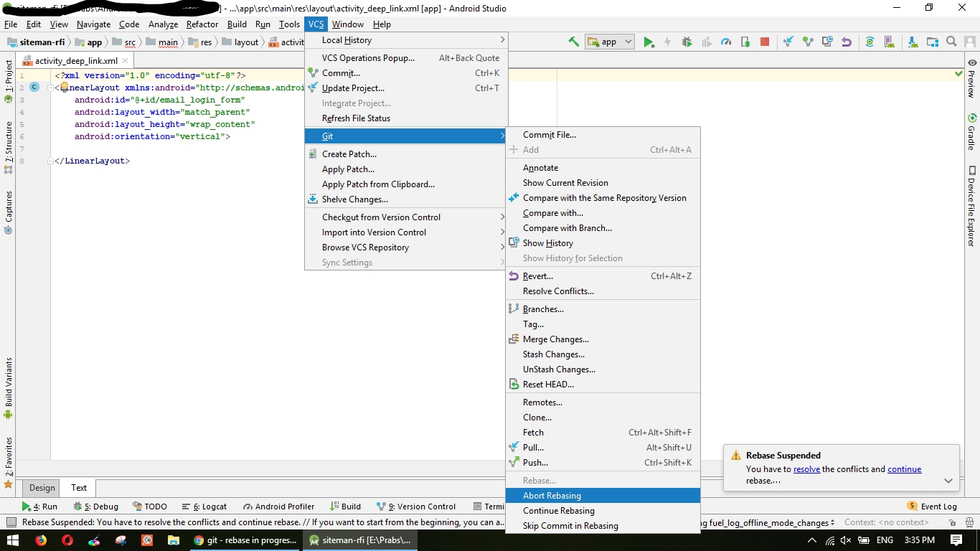Sync project with Gradle files icon
980x551 pixels.
coord(870,42)
